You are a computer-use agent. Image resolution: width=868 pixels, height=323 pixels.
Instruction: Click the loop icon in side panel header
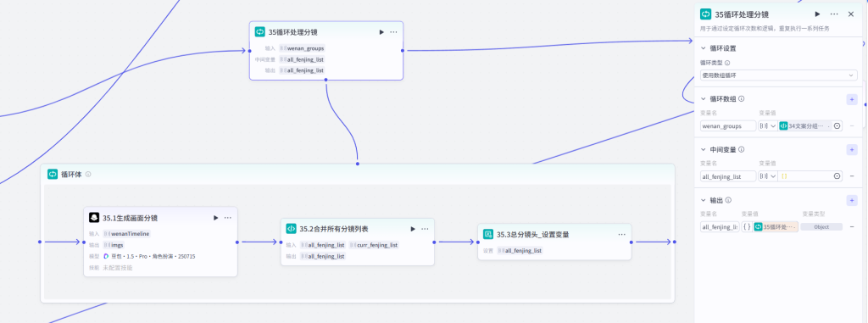tap(706, 14)
